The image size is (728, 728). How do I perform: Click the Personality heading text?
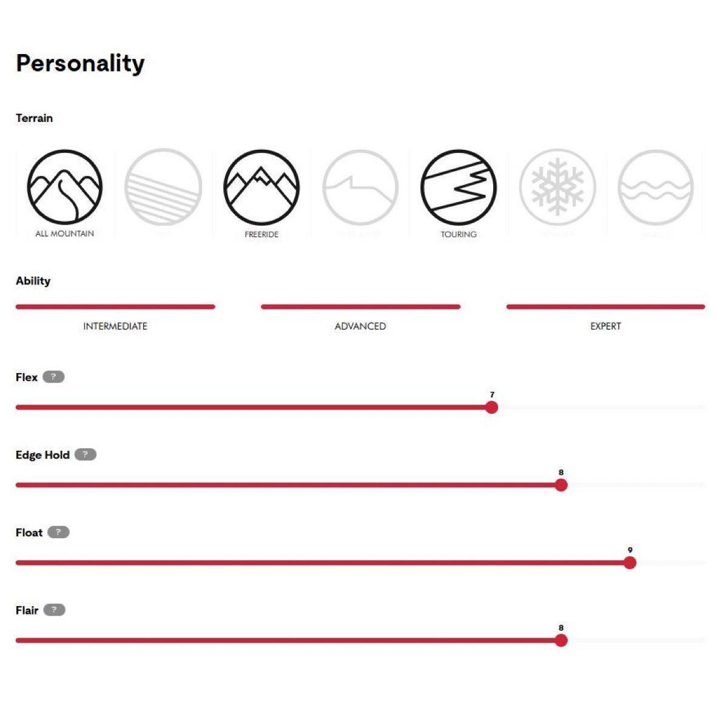[80, 62]
